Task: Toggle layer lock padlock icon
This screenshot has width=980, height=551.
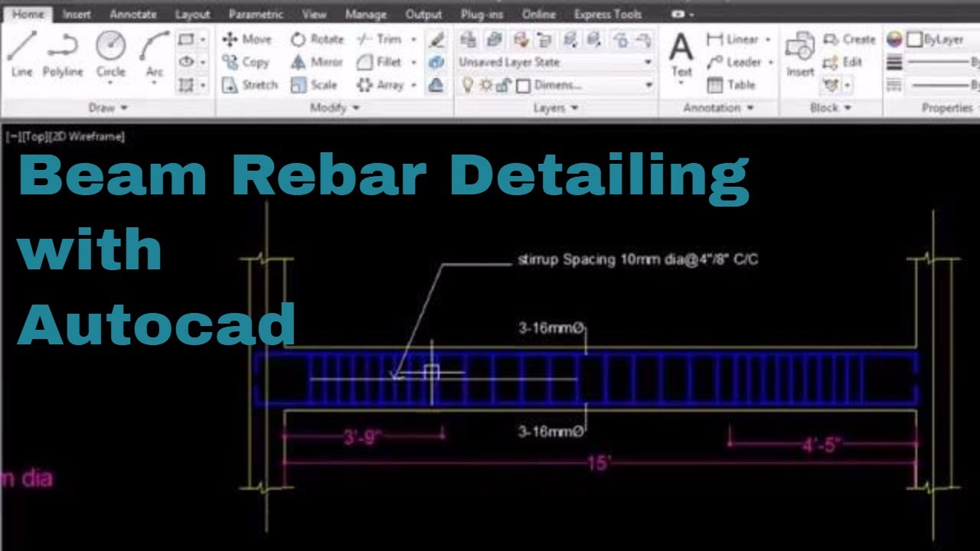Action: [503, 85]
